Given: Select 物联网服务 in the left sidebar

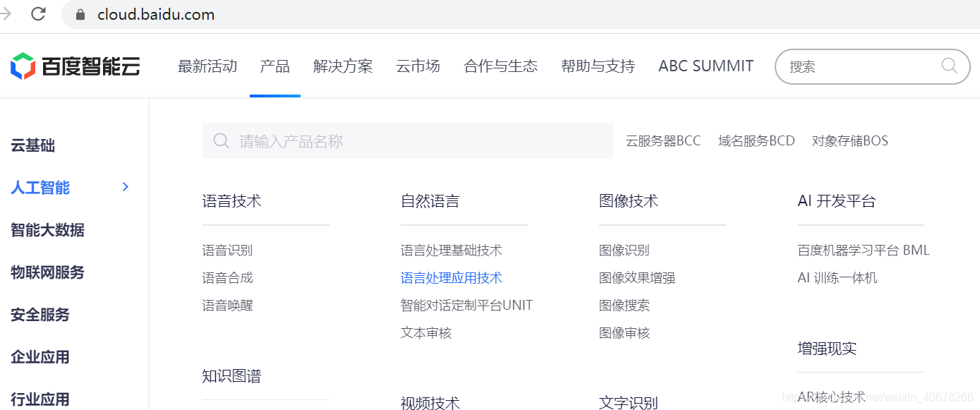Looking at the screenshot, I should (x=47, y=272).
